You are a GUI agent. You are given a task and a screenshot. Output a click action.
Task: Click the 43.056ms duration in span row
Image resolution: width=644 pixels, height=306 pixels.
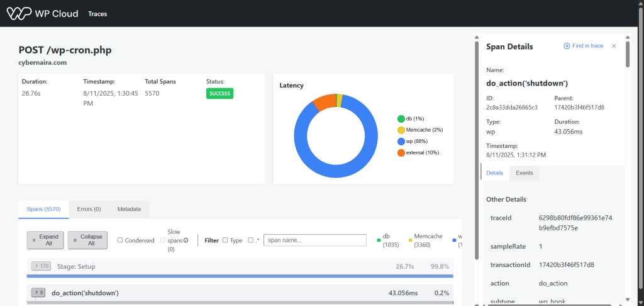tap(403, 293)
